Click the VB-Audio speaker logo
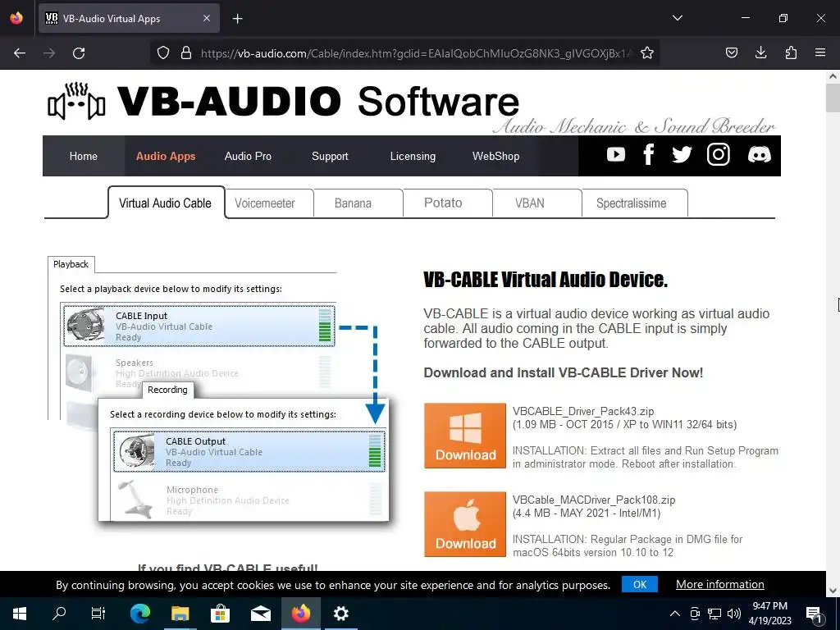 point(76,102)
